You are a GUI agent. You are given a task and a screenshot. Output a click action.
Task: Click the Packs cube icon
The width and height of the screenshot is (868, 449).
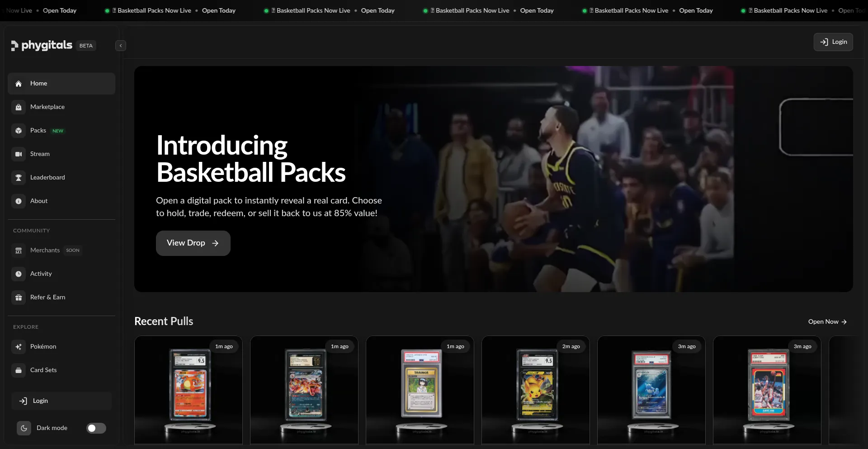coord(19,131)
